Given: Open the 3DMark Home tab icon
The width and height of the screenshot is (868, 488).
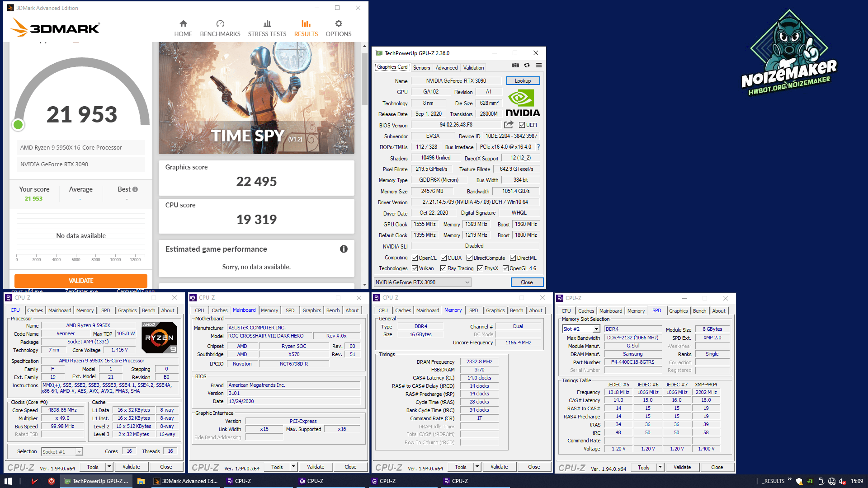Looking at the screenshot, I should 183,23.
